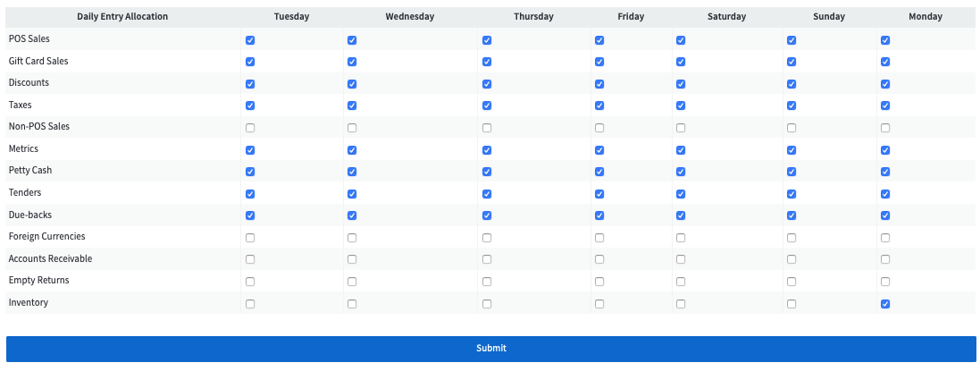The width and height of the screenshot is (980, 371).
Task: Uncheck Taxes for Friday
Action: coord(599,105)
